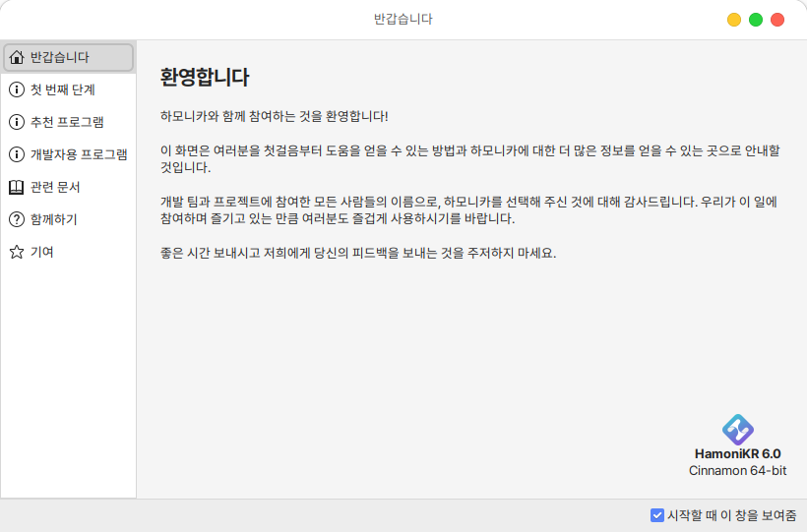
Task: Select 개발자용 프로그램 in the sidebar
Action: click(79, 154)
